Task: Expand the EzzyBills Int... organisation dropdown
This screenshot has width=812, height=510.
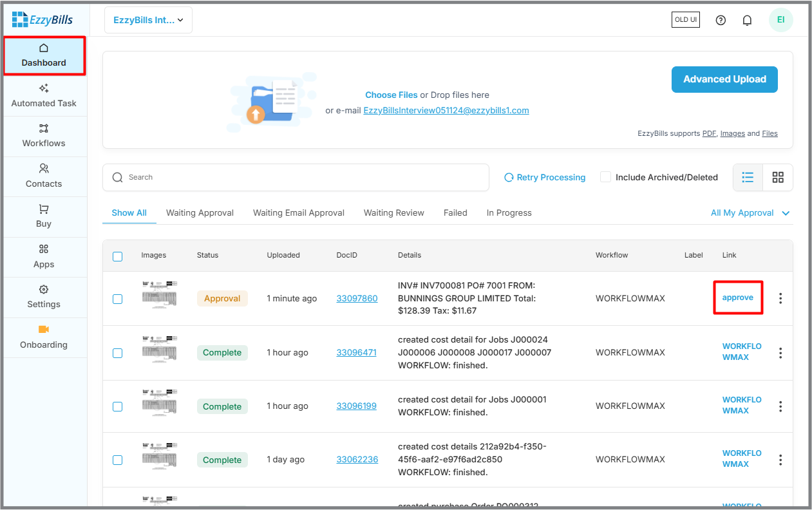Action: [x=148, y=20]
